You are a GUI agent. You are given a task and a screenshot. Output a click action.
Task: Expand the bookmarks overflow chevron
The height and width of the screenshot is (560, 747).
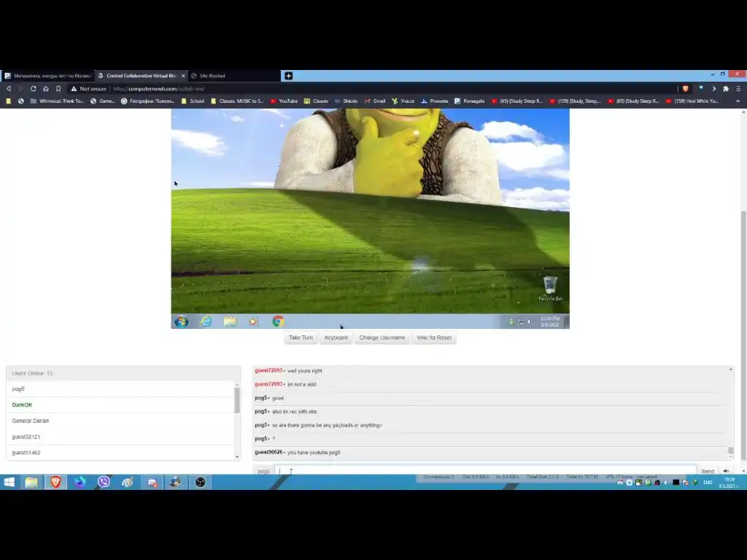738,101
